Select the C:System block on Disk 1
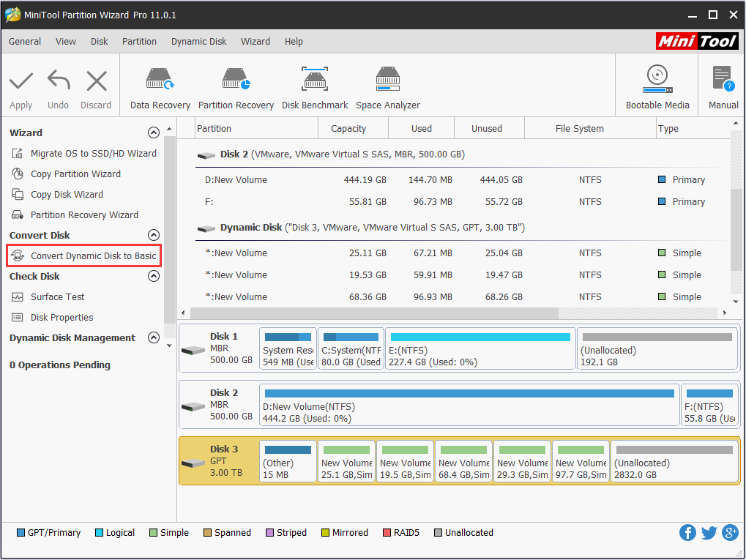Screen dimensions: 746x560 tap(351, 348)
